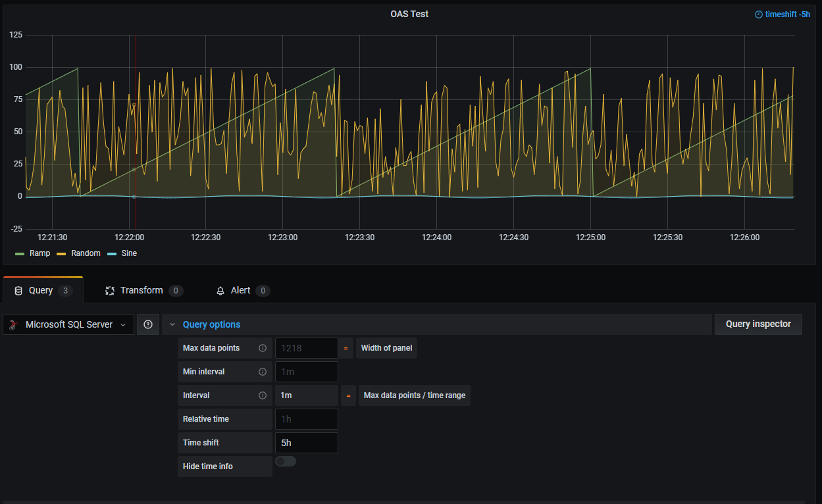
Task: Click the Min interval info icon
Action: (263, 371)
